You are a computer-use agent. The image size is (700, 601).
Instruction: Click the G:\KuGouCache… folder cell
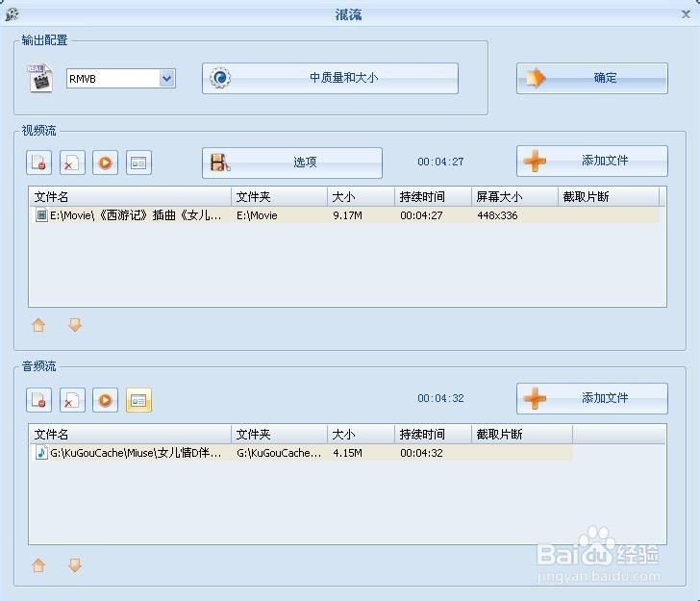279,453
